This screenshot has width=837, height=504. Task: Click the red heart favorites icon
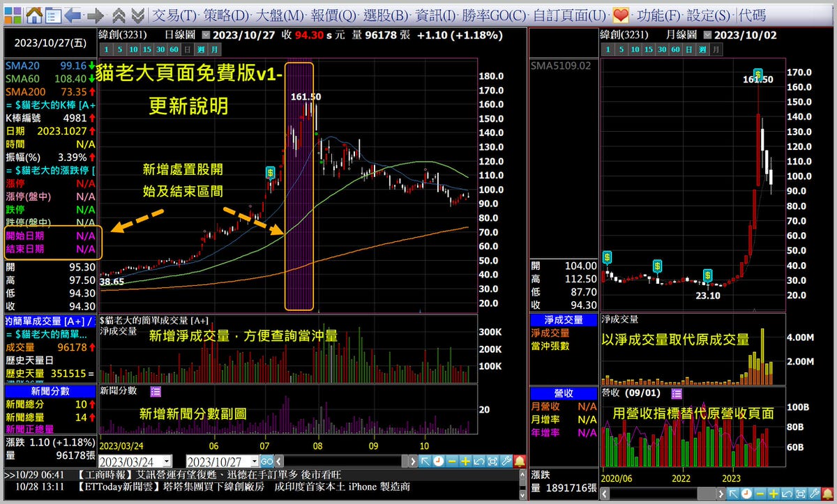(621, 15)
